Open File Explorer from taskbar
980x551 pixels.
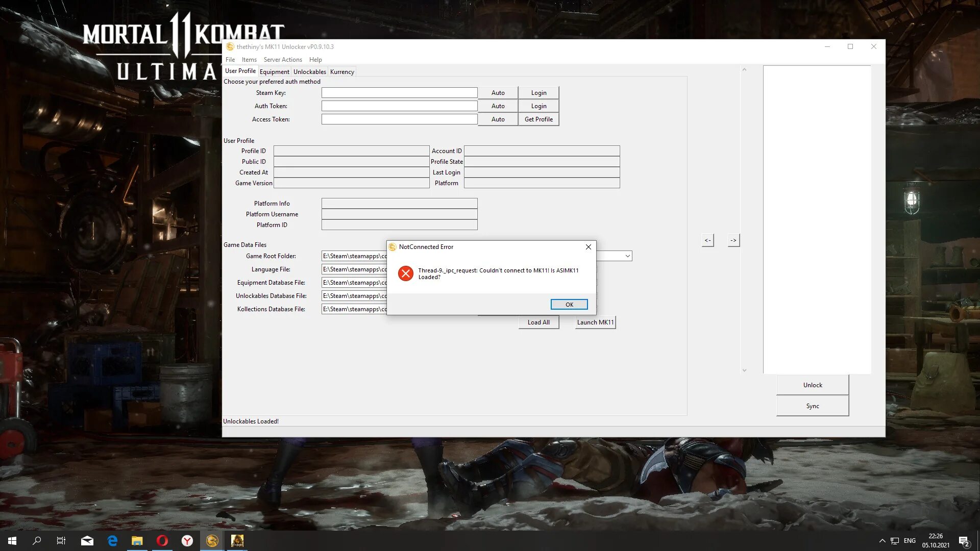pos(137,541)
